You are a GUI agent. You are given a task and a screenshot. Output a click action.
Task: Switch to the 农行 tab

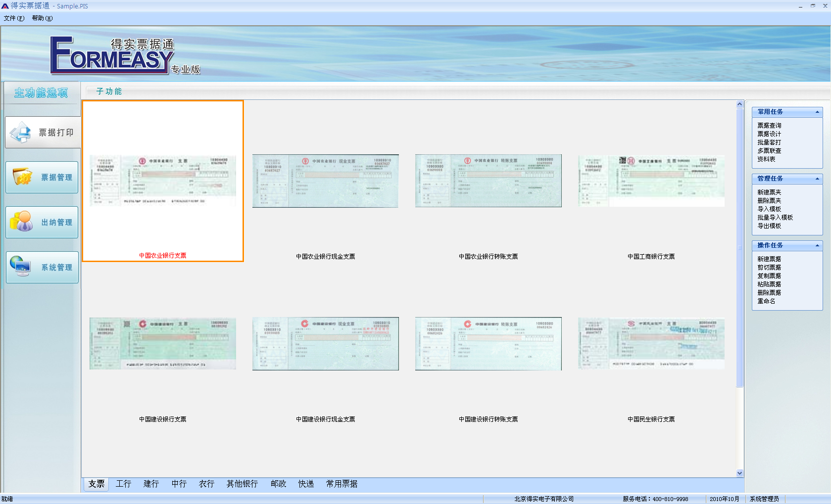(207, 484)
